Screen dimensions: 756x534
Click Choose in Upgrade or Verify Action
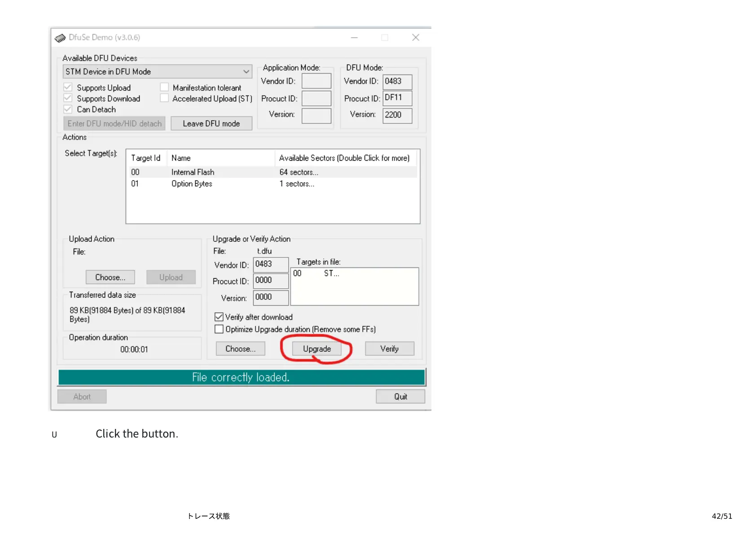coord(240,349)
